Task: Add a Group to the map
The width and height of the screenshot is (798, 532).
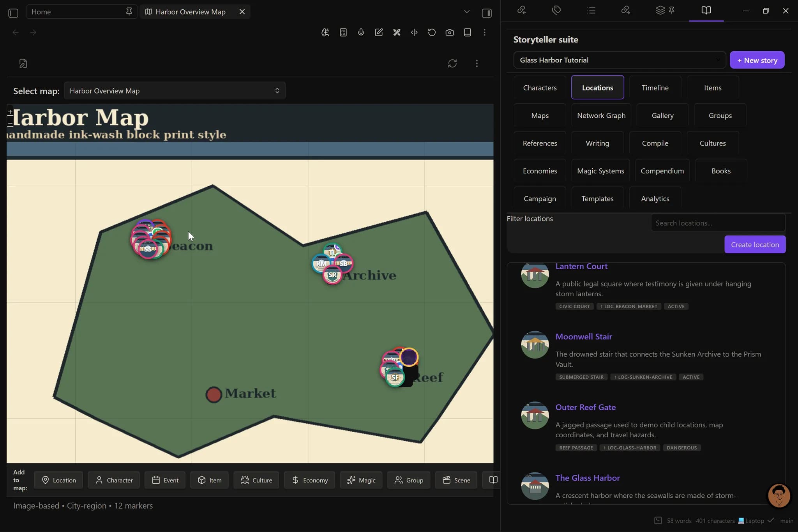Action: (409, 480)
